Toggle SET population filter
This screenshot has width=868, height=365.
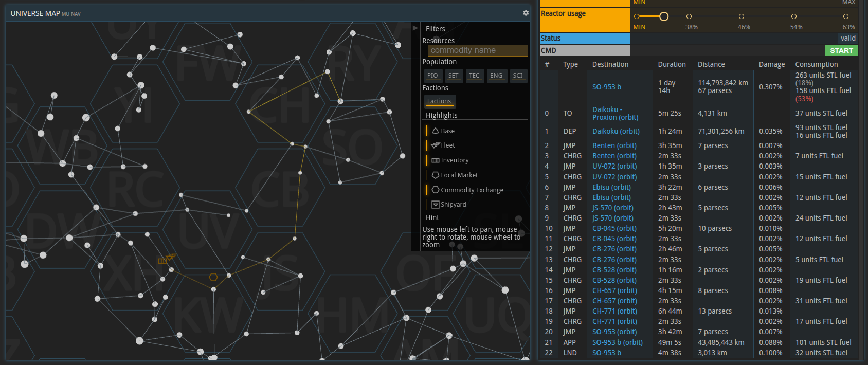click(453, 76)
